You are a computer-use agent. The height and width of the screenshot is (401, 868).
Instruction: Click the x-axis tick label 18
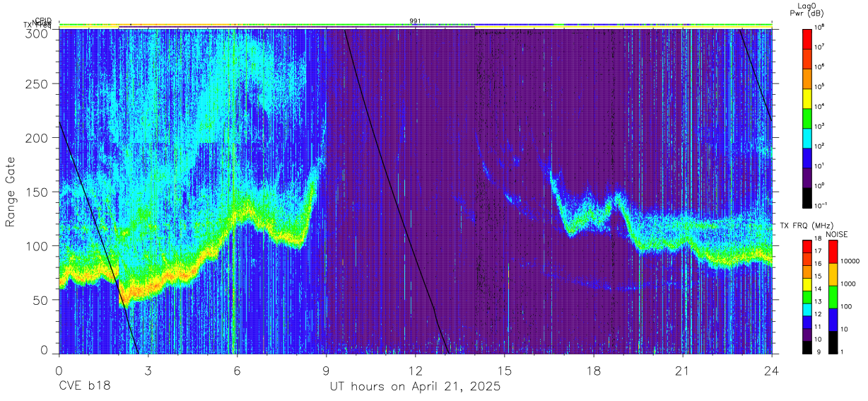(x=593, y=371)
